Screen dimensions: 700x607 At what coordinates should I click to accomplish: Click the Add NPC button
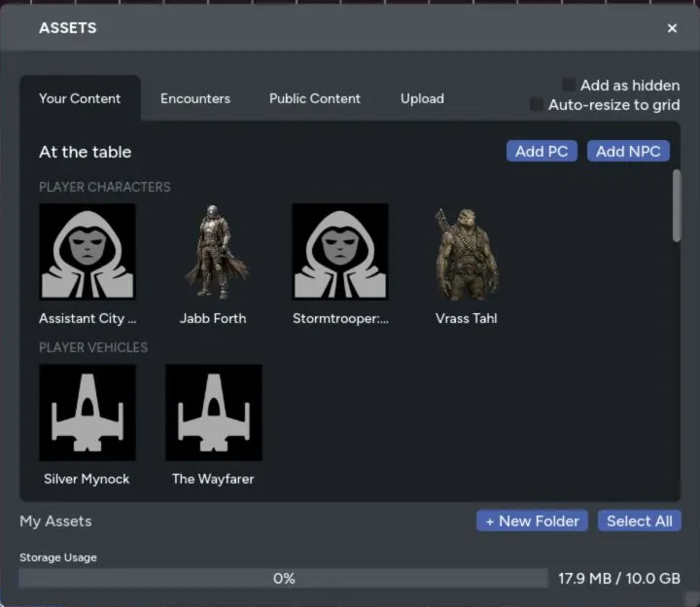tap(628, 151)
